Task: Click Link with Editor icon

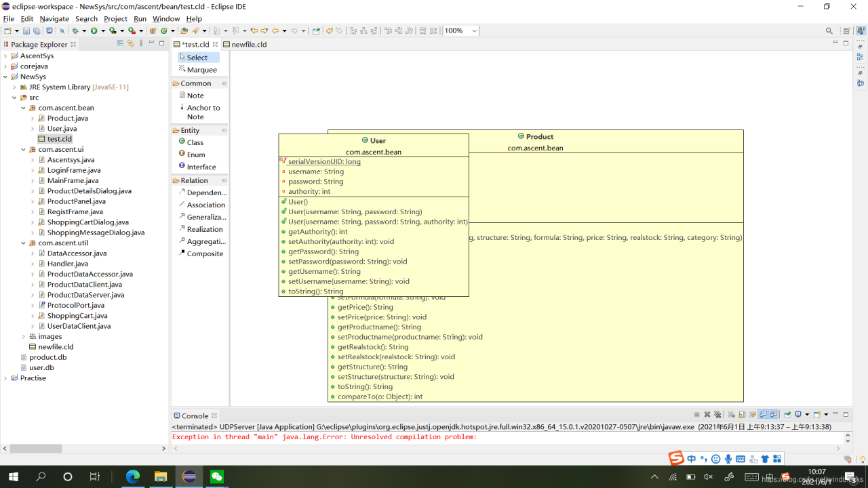Action: pos(131,43)
